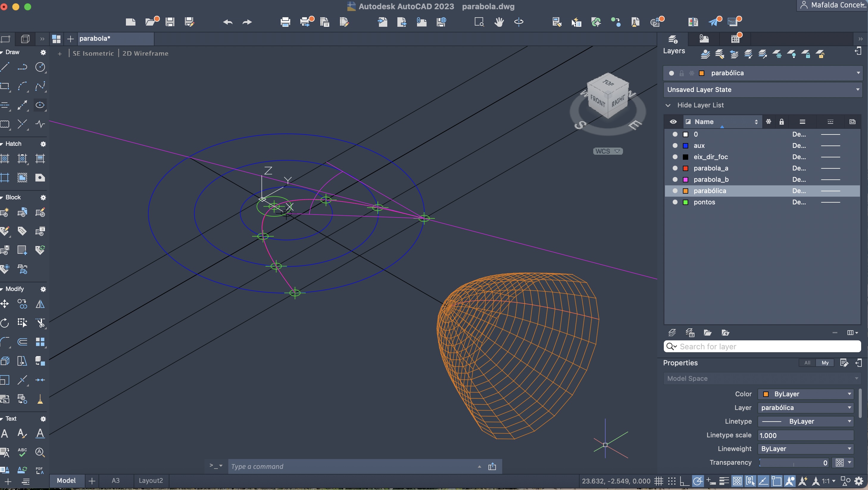Open the current layer dropdown showing parabólica
The height and width of the screenshot is (490, 868).
[858, 73]
